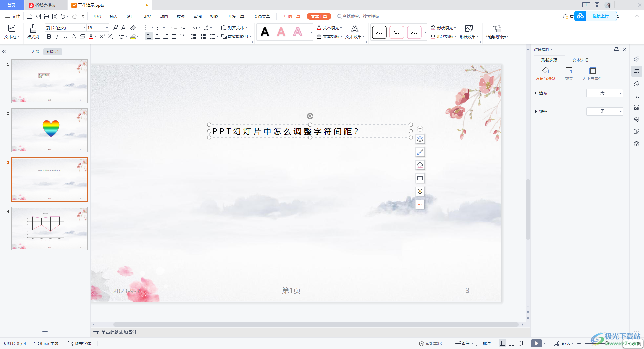Screen dimensions: 644x349
Task: Open the 审阅 ribbon tab
Action: [x=198, y=16]
